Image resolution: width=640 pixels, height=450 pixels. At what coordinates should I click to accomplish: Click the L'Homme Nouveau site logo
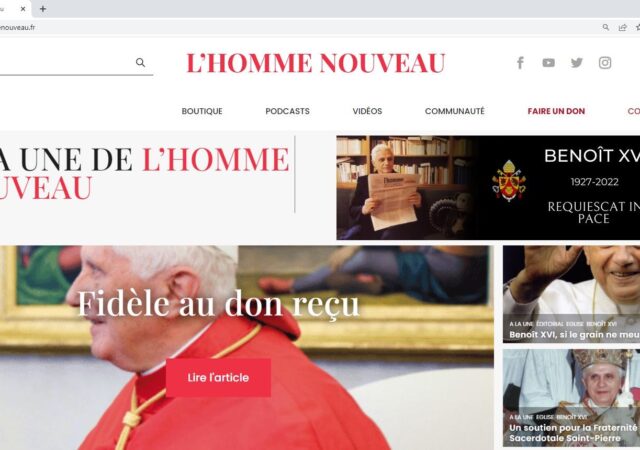point(316,63)
